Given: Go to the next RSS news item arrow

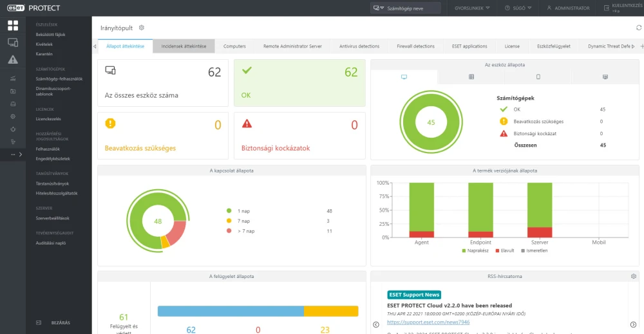Looking at the screenshot, I should click(633, 324).
